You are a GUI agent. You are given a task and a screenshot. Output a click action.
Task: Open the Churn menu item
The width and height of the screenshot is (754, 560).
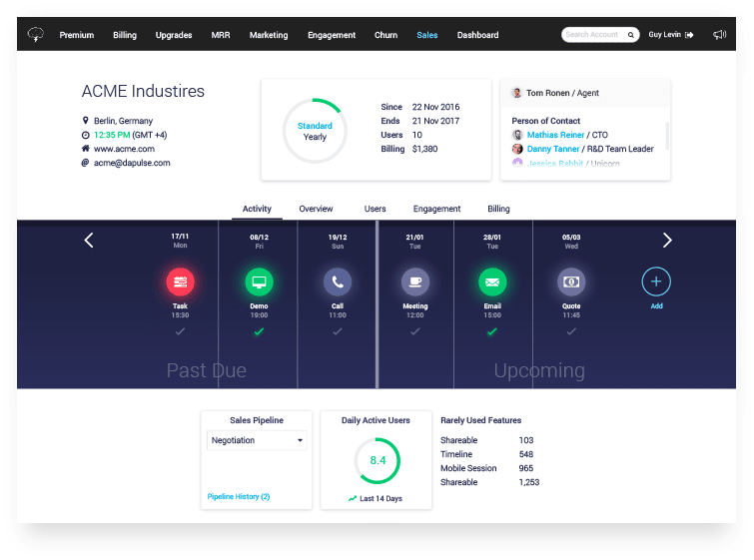click(385, 35)
